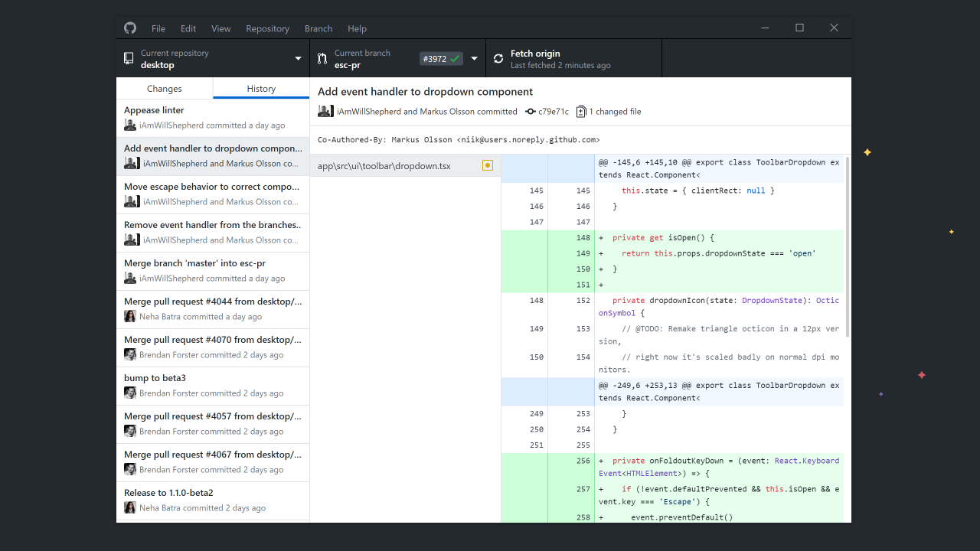Open the Branch menu

pyautogui.click(x=318, y=28)
